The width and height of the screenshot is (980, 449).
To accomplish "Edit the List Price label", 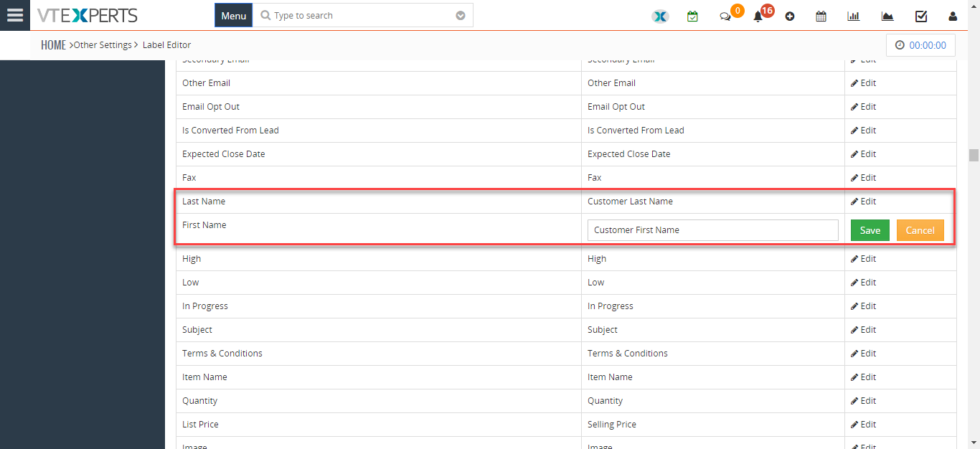I will pyautogui.click(x=863, y=425).
